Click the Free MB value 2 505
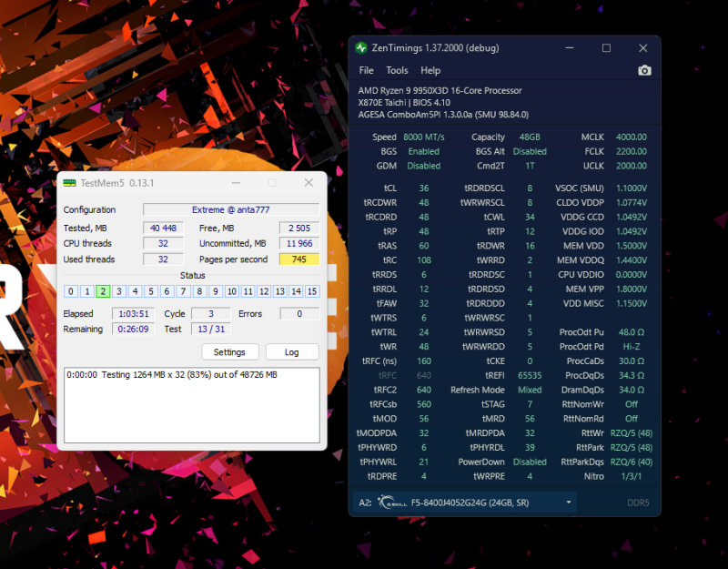Viewport: 728px width, 569px height. 299,229
